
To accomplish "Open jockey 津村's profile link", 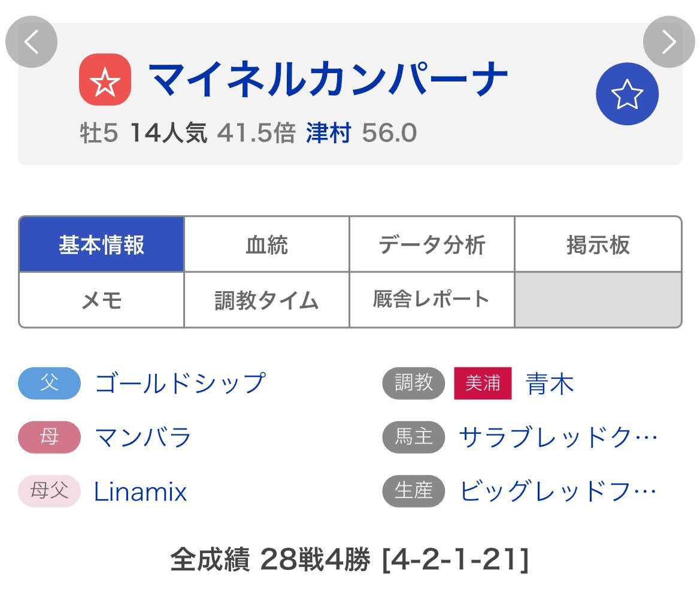I will 330,134.
